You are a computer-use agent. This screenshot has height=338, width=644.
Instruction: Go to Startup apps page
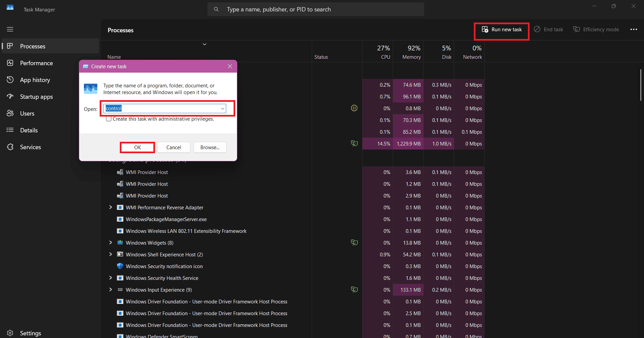point(50,96)
